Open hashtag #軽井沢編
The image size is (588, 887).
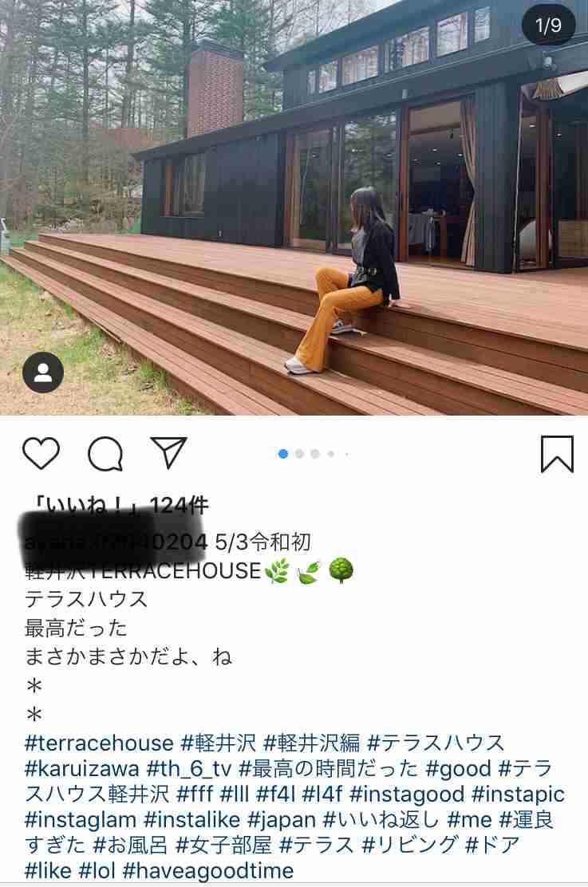tap(311, 743)
